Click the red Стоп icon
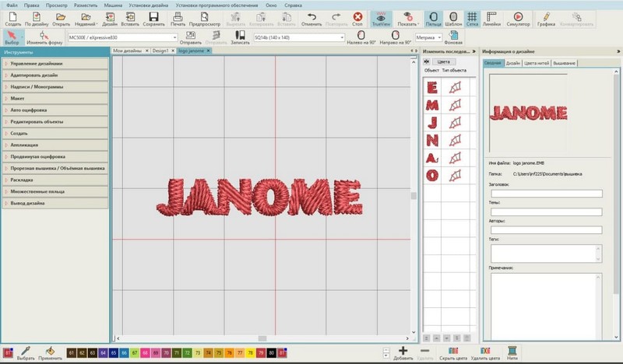This screenshot has height=364, width=623. pyautogui.click(x=357, y=19)
